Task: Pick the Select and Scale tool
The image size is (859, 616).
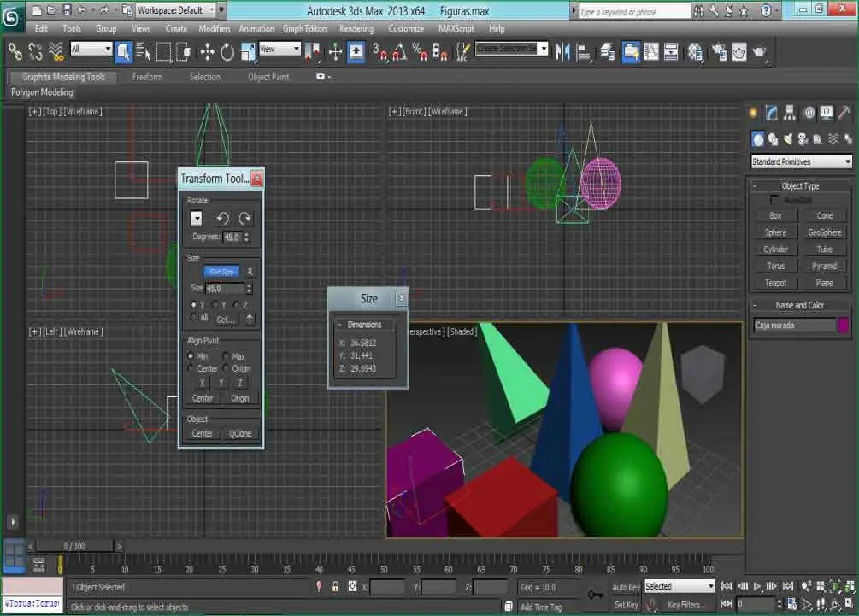Action: 248,52
